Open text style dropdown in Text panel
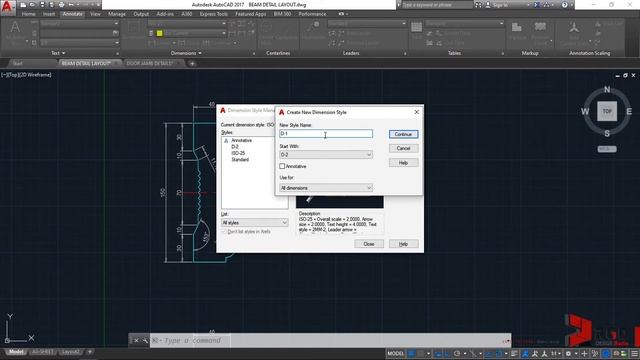The image size is (640, 360). click(x=79, y=24)
